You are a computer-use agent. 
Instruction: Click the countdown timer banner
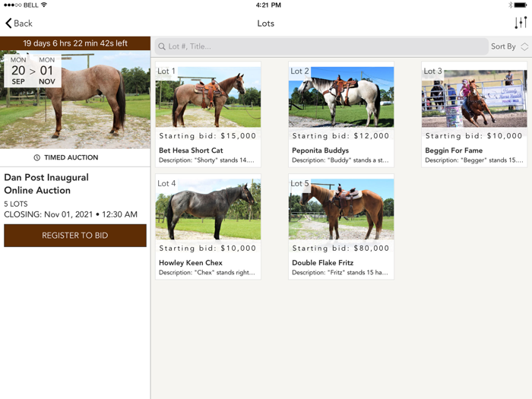(75, 43)
